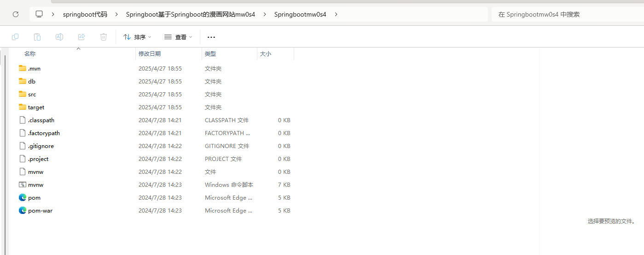
Task: Select the .gitignore file icon
Action: (23, 146)
